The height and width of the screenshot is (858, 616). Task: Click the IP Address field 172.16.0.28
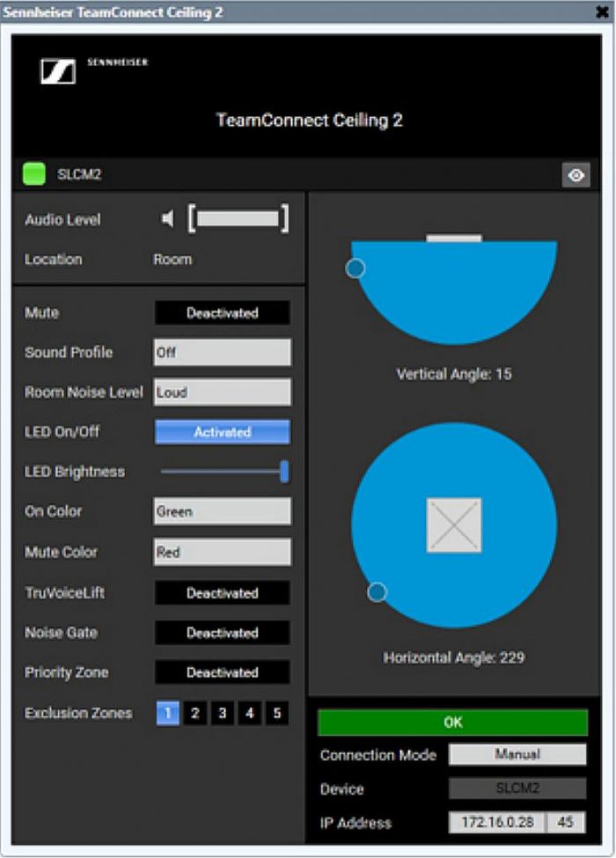tap(497, 823)
